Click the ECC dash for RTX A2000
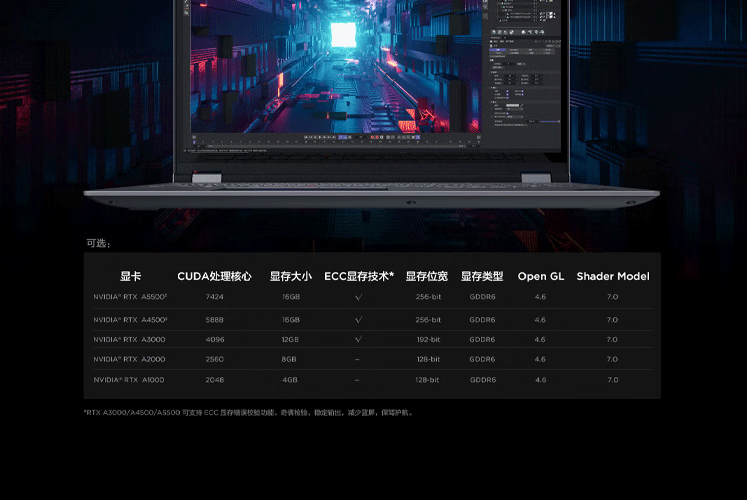747x500 pixels. (357, 360)
